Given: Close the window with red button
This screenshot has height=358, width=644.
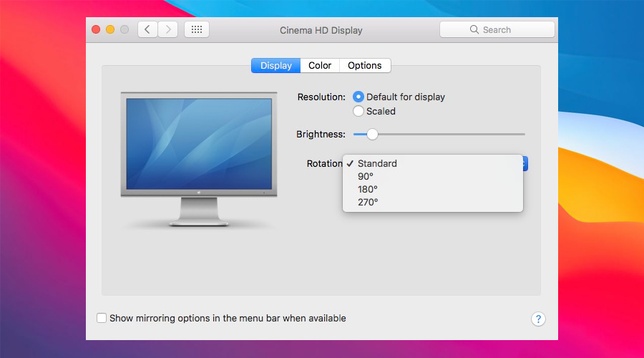Looking at the screenshot, I should coord(96,29).
